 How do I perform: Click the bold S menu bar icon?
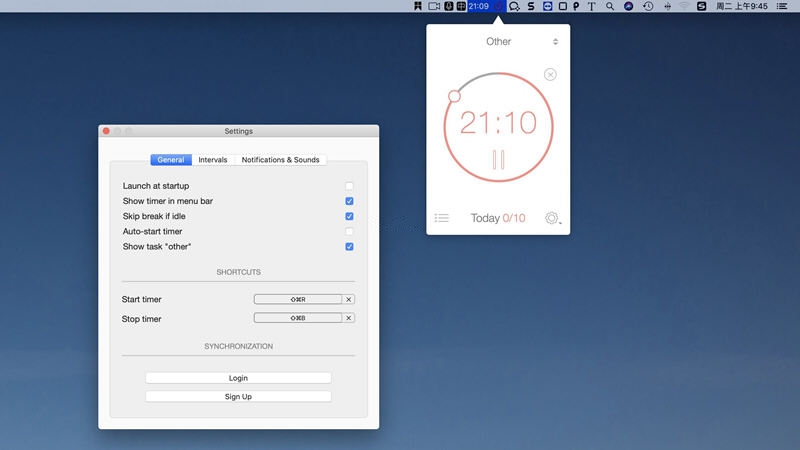click(531, 6)
